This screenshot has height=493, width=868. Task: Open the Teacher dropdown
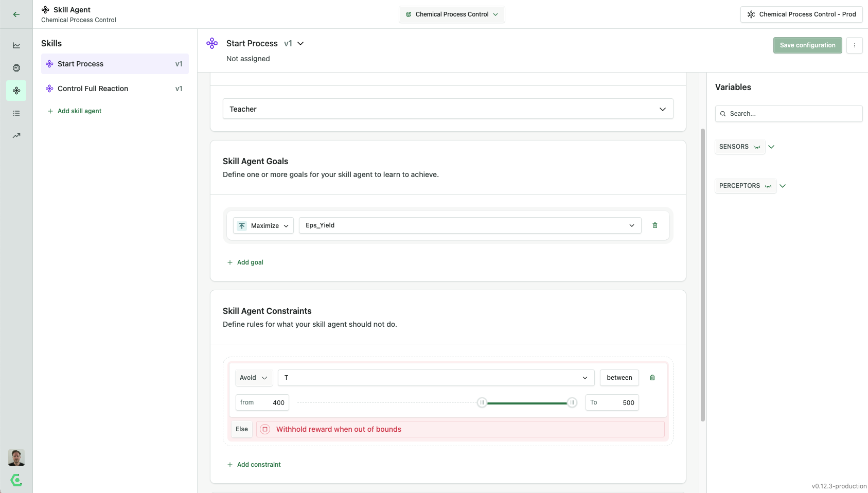pos(448,109)
